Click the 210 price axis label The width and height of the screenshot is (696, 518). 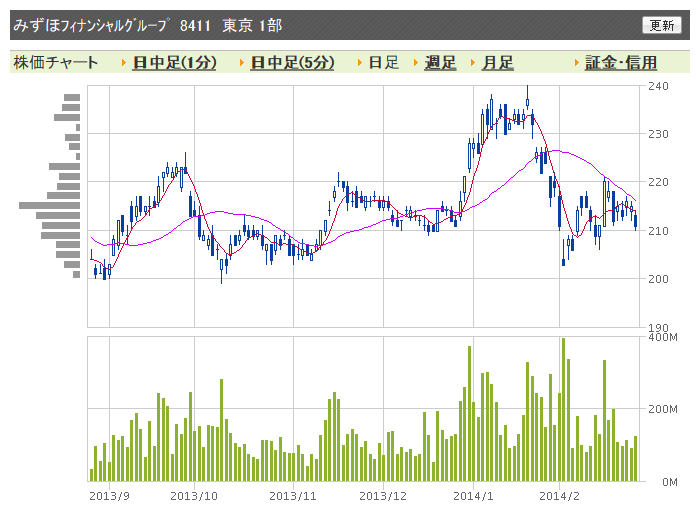point(658,231)
